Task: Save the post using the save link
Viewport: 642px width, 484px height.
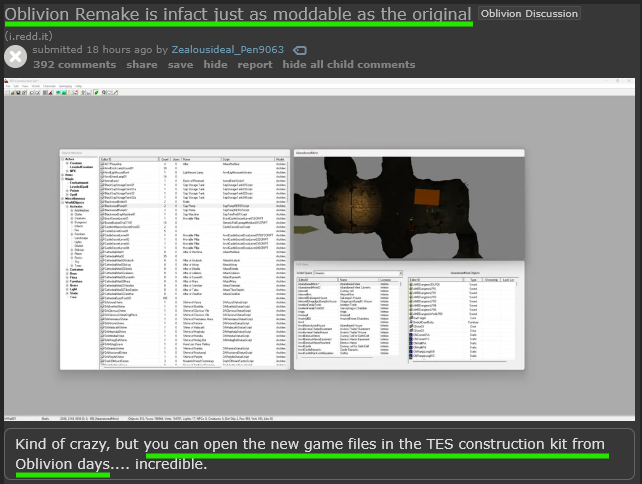Action: point(180,65)
